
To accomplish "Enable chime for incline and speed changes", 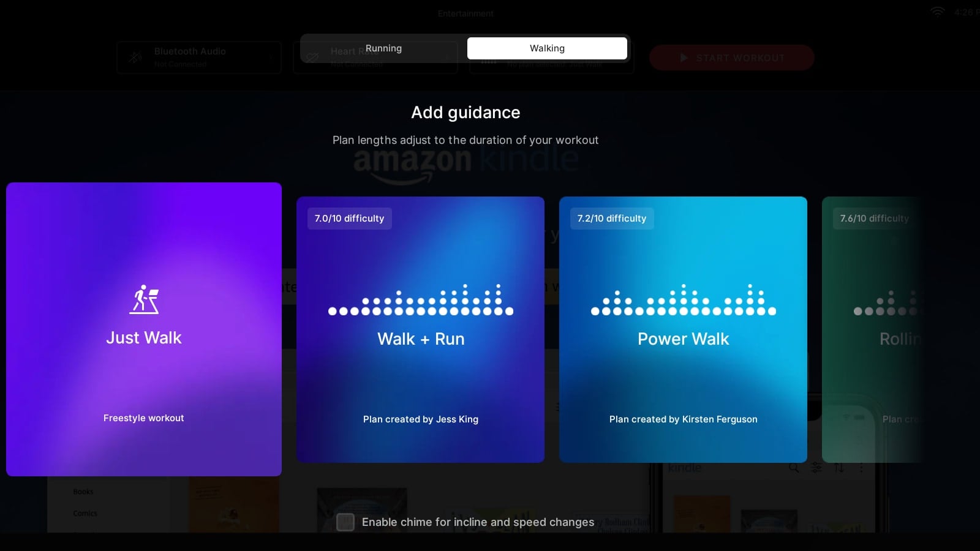I will 345,522.
